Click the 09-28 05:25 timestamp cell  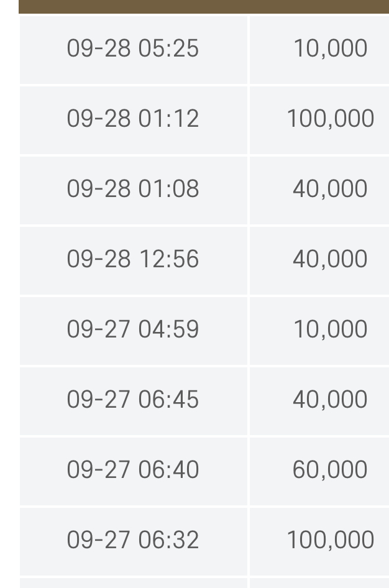point(133,49)
